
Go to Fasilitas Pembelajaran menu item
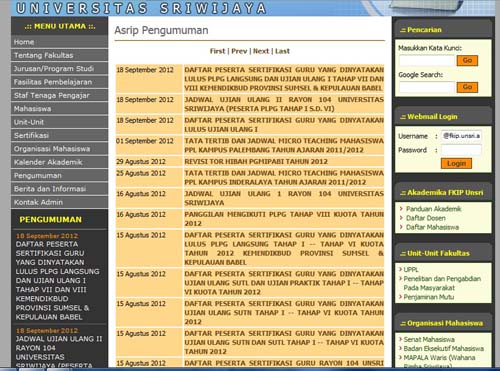(59, 82)
